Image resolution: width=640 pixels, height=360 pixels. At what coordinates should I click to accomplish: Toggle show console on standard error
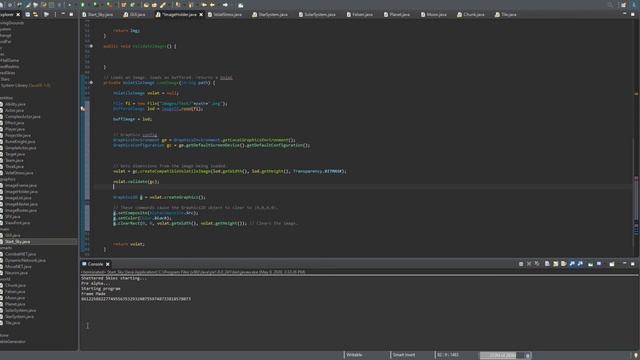pyautogui.click(x=580, y=264)
